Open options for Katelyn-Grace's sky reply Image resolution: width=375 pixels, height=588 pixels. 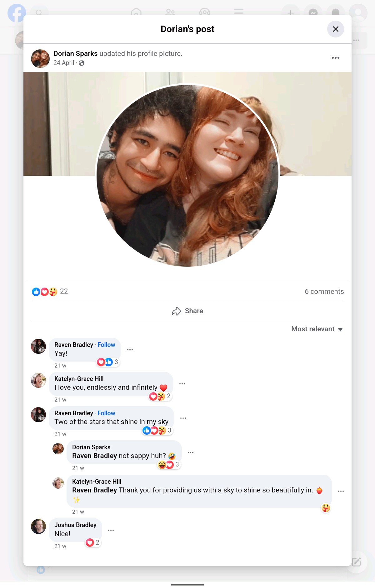tap(341, 491)
